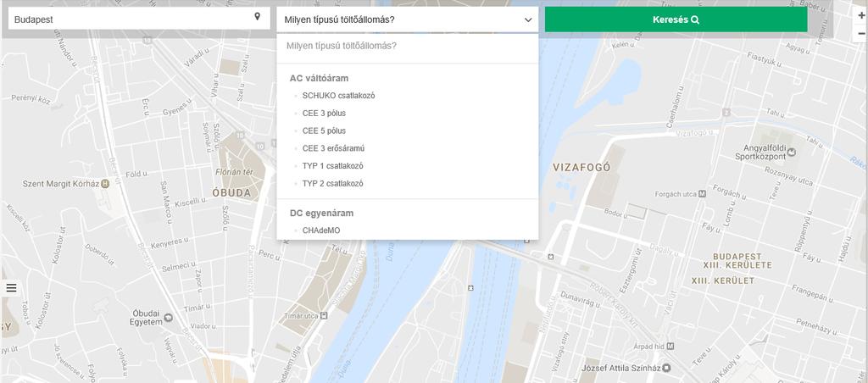Click the Flórián tér map label

click(x=234, y=172)
